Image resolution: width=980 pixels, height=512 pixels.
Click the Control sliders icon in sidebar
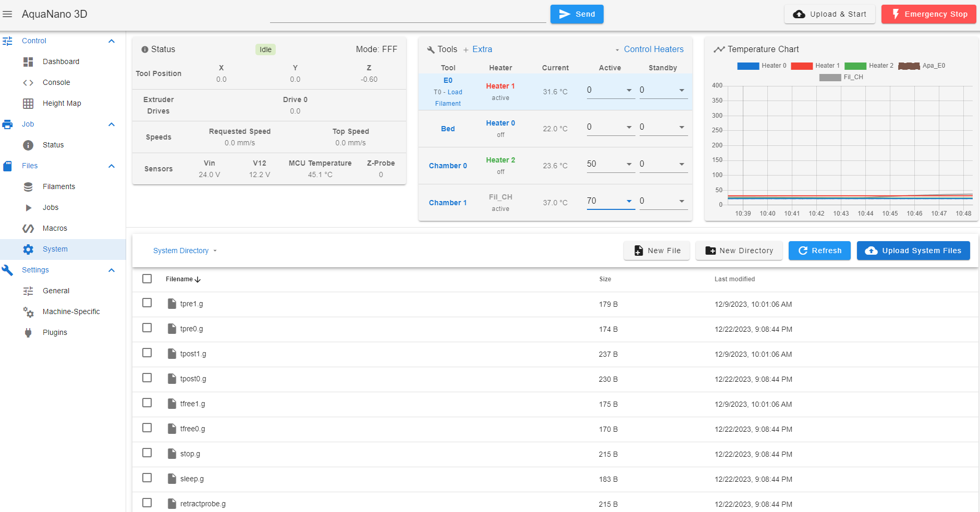pos(7,41)
